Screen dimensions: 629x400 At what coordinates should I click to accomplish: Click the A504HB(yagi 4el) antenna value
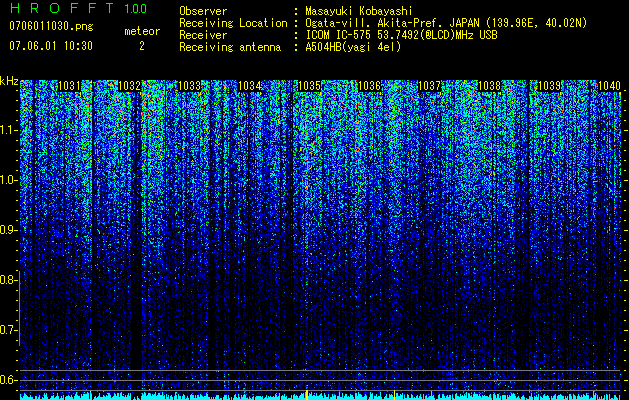pos(353,47)
